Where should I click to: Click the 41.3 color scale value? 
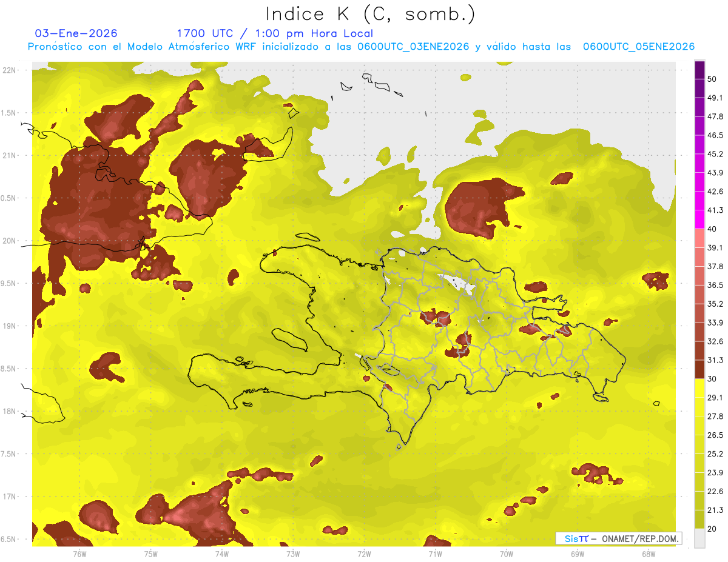(715, 210)
